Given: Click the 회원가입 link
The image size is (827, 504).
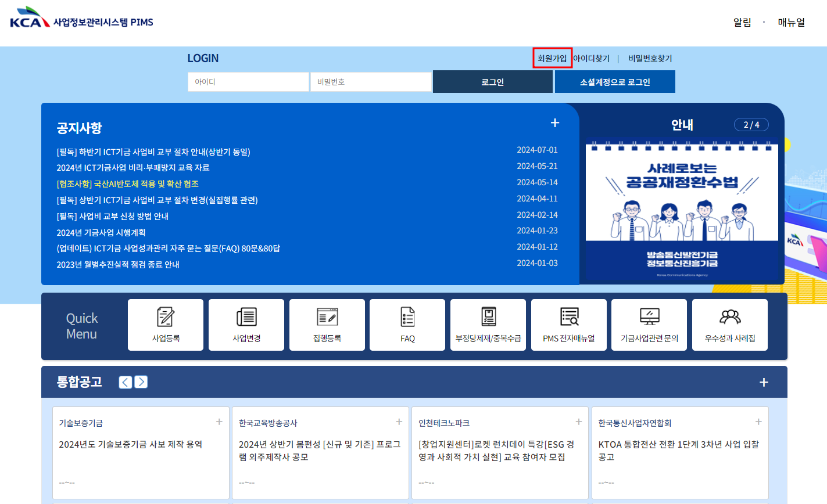Looking at the screenshot, I should click(552, 58).
